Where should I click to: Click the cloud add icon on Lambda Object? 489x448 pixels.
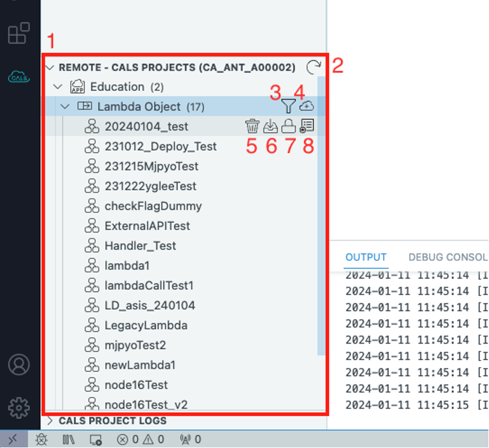coord(307,106)
